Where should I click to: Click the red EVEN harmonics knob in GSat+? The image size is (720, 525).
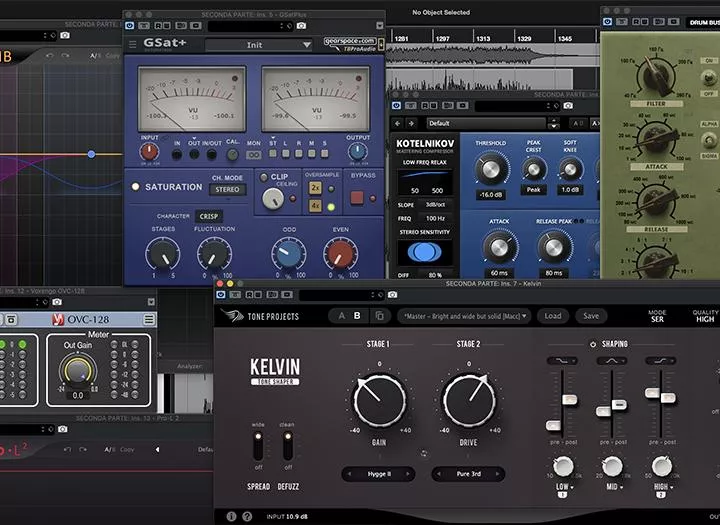[x=340, y=254]
